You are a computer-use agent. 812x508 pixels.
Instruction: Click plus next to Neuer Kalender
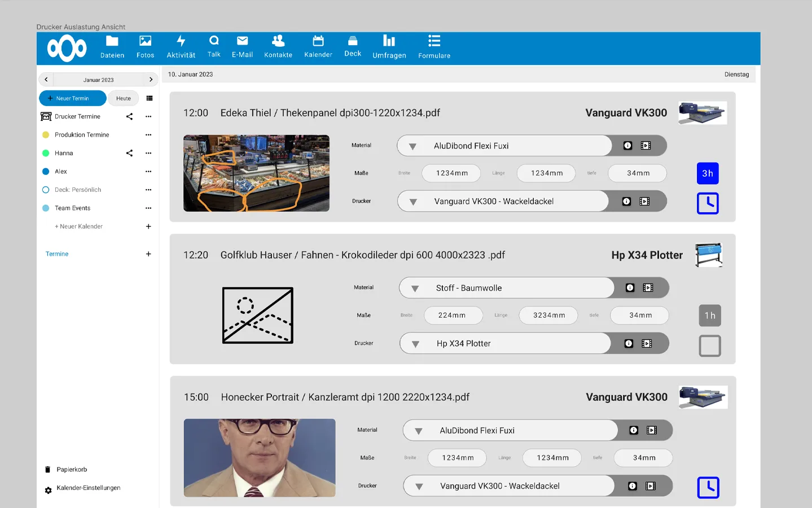pyautogui.click(x=148, y=226)
